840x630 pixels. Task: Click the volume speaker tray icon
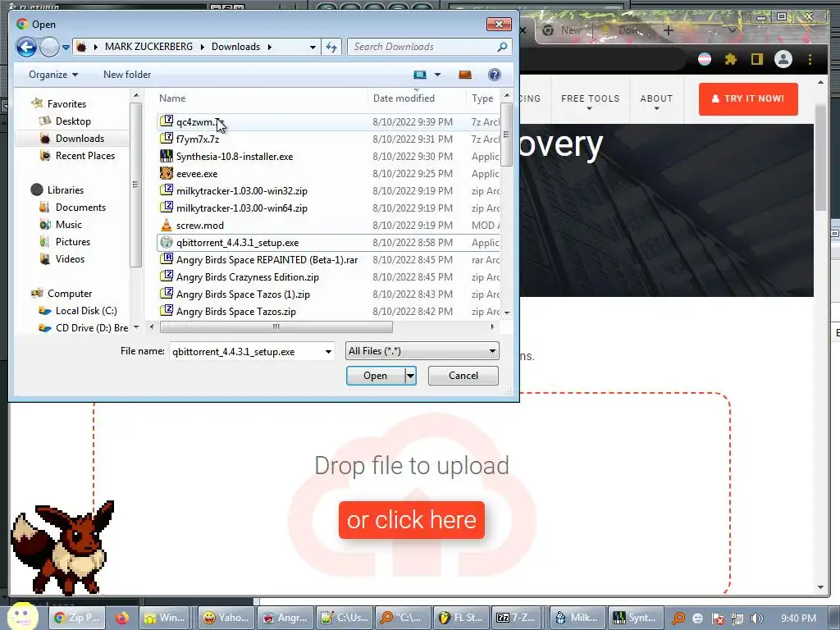tap(757, 619)
